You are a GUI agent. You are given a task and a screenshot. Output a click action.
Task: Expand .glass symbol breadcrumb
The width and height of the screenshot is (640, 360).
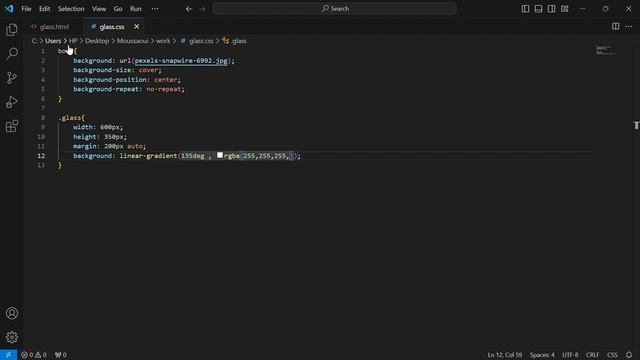click(x=235, y=41)
